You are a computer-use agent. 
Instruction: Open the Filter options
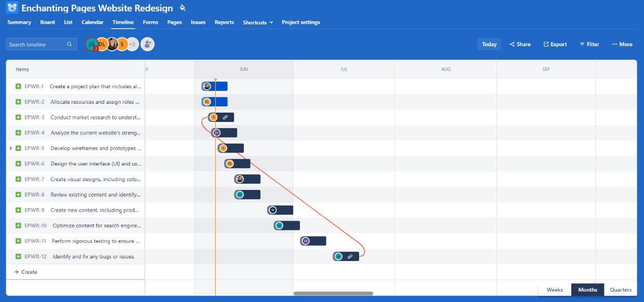590,45
